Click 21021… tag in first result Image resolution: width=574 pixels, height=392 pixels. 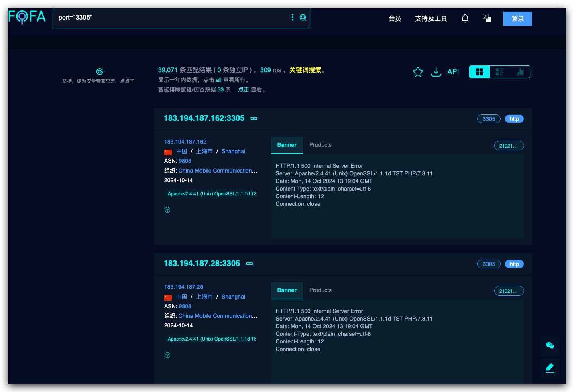tap(509, 146)
